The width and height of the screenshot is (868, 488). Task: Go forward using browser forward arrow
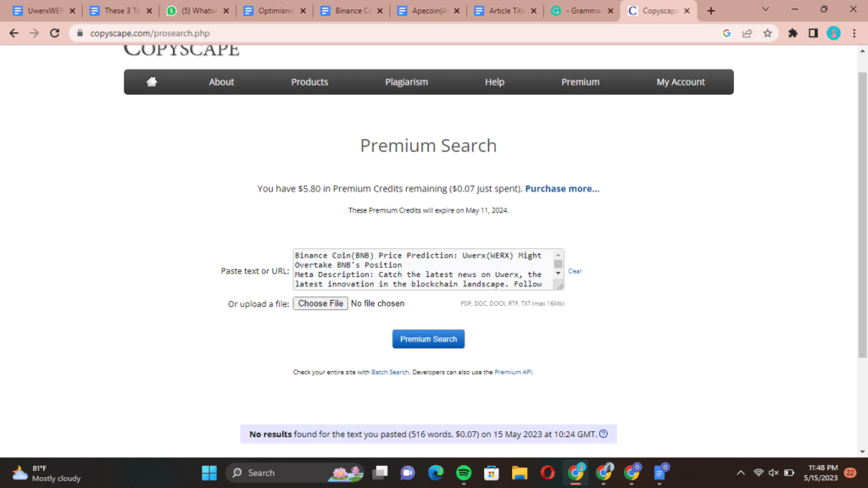tap(34, 33)
